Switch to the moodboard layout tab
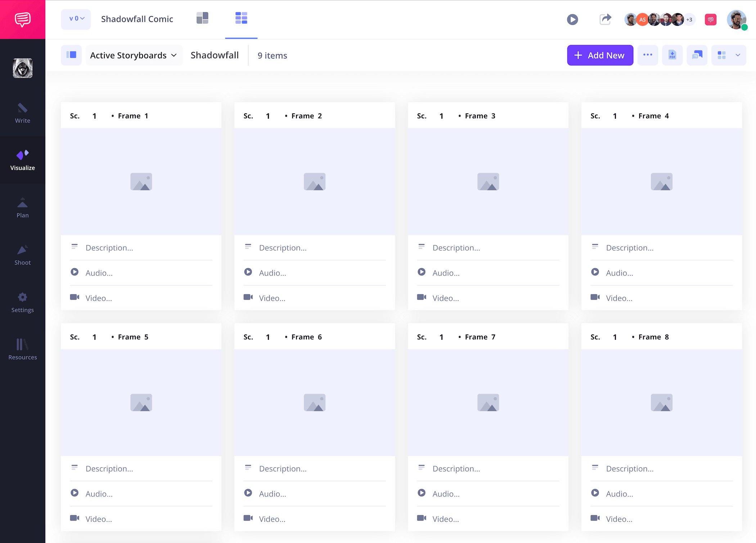 click(202, 18)
